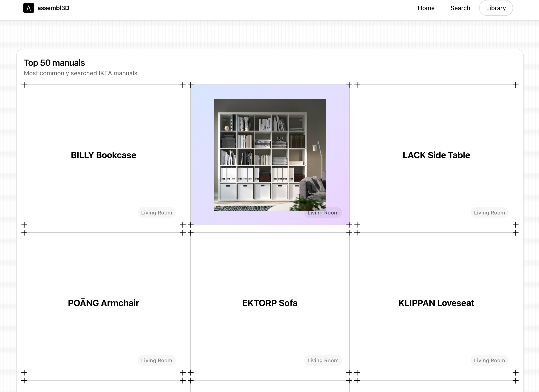The image size is (539, 392).
Task: Click Living Room tag on BILLY Bookcase
Action: (x=156, y=212)
